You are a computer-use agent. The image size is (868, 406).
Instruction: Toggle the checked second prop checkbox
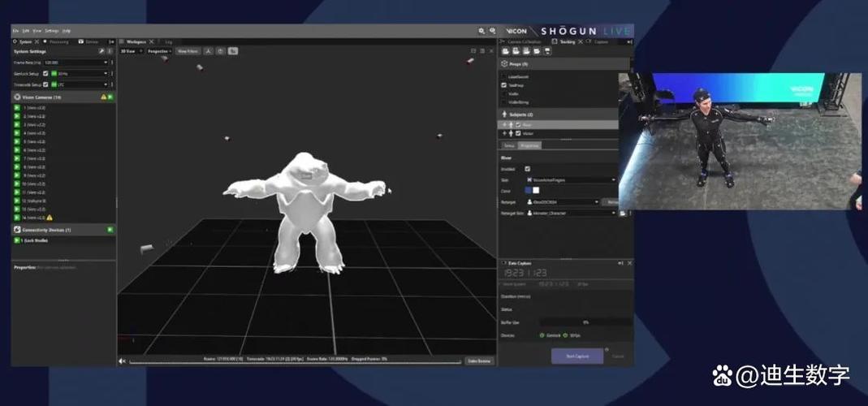click(503, 85)
